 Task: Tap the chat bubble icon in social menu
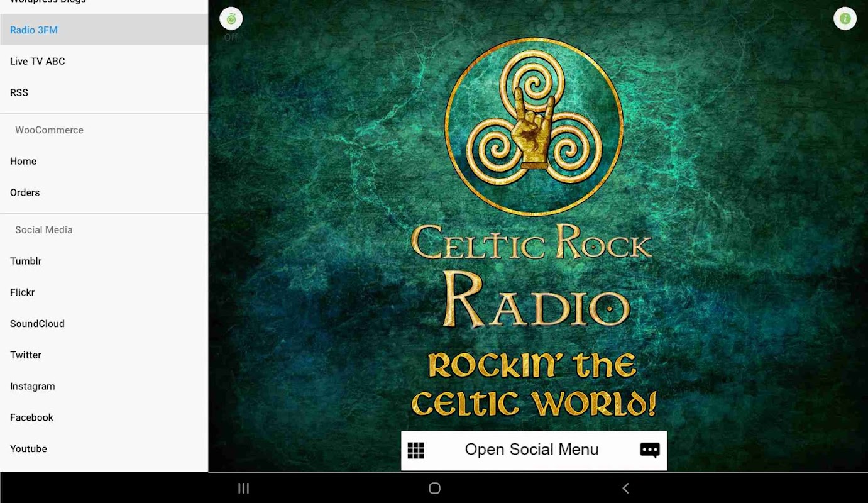coord(650,450)
